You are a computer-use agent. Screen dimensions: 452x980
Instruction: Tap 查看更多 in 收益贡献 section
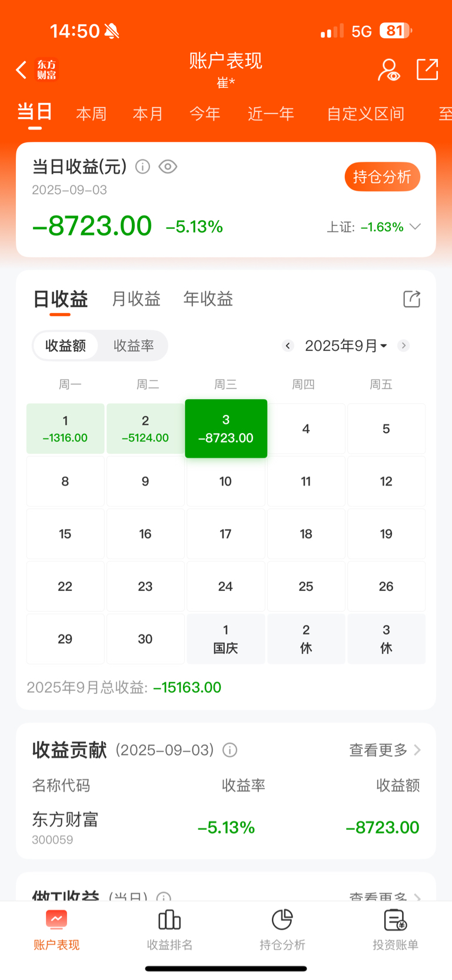coord(385,750)
